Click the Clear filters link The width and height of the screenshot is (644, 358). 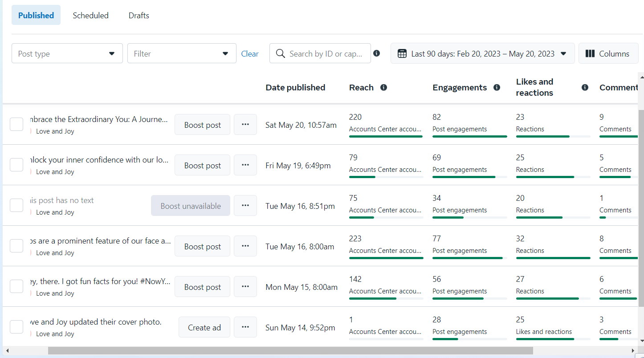coord(250,54)
